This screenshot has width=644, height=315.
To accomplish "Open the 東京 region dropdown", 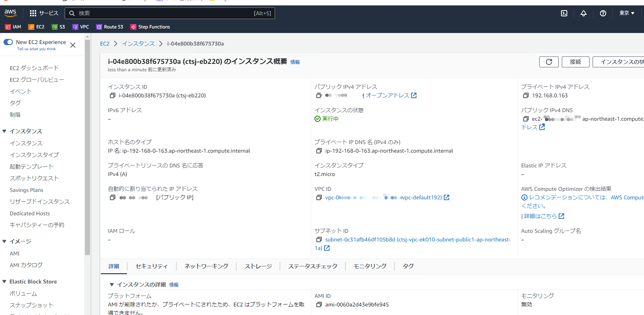I will click(x=627, y=13).
